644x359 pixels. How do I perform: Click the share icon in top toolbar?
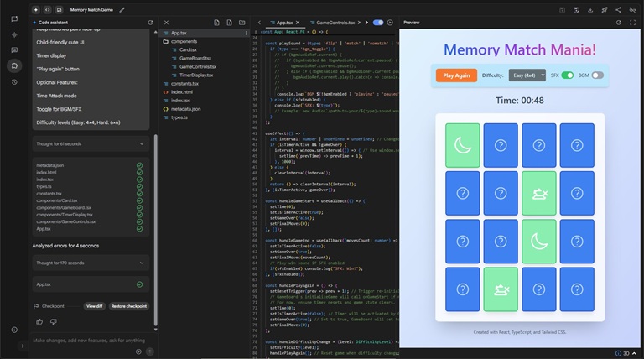pyautogui.click(x=618, y=10)
